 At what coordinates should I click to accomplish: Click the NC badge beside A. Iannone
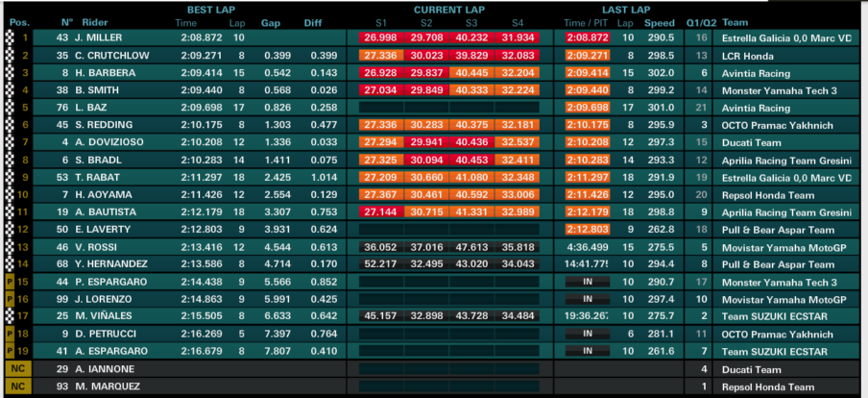[x=17, y=368]
